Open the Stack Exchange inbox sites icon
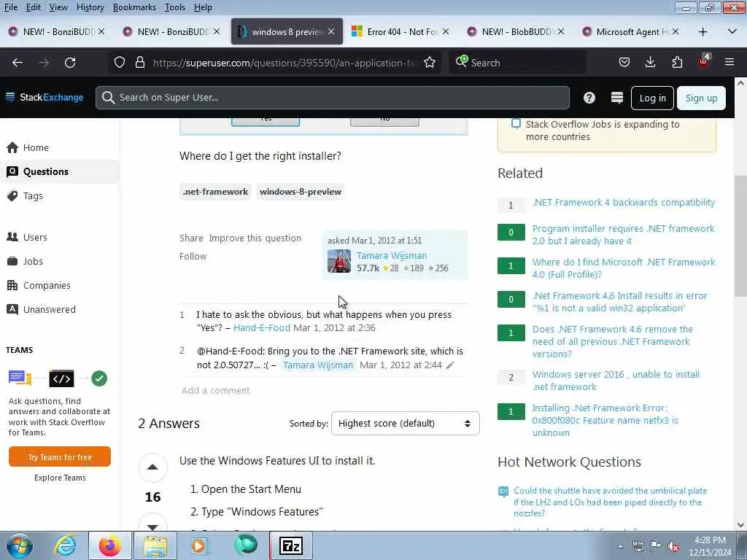Screen dimensions: 747x560 pyautogui.click(x=617, y=98)
